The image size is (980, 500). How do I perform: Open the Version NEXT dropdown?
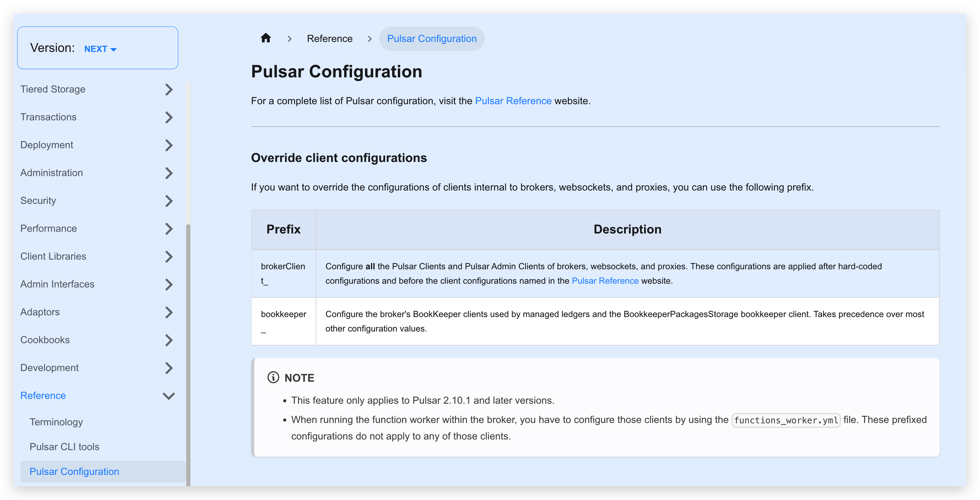(x=100, y=49)
